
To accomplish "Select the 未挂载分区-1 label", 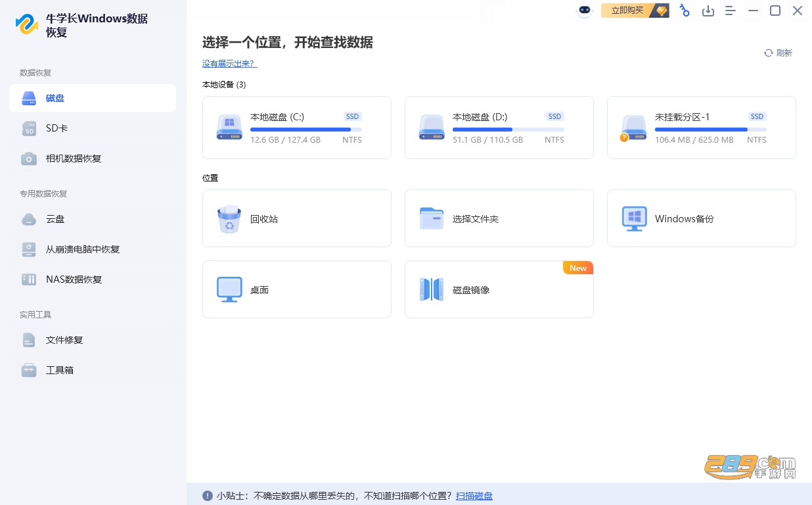I will tap(683, 117).
